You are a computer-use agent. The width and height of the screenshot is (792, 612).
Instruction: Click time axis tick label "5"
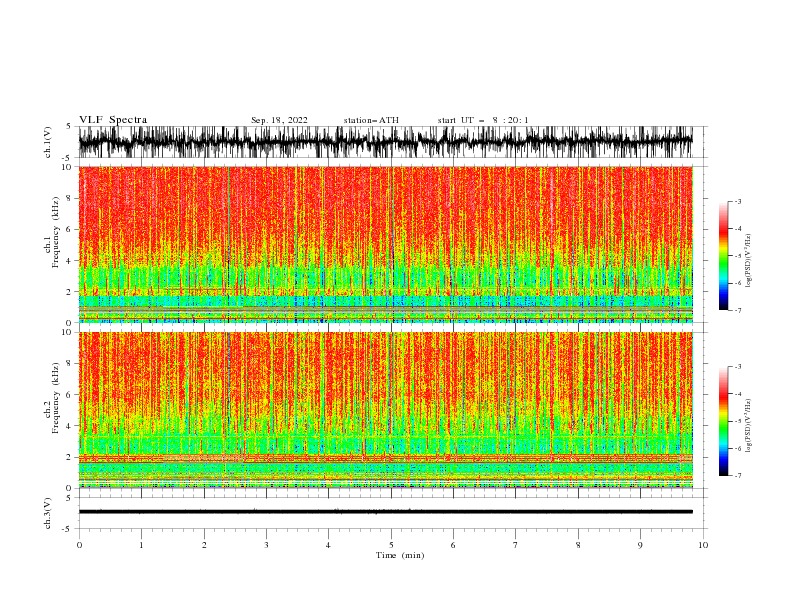pos(391,545)
